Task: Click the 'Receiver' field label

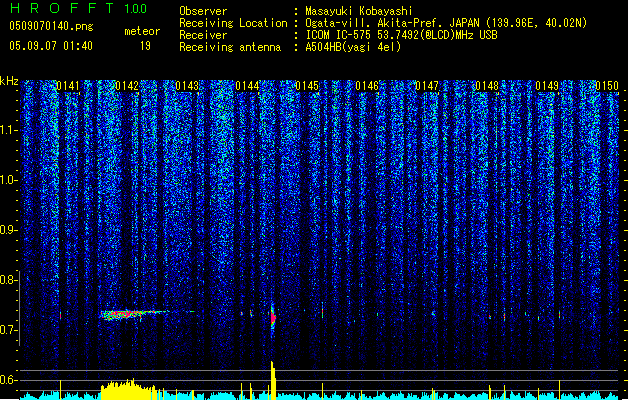Action: click(x=203, y=35)
